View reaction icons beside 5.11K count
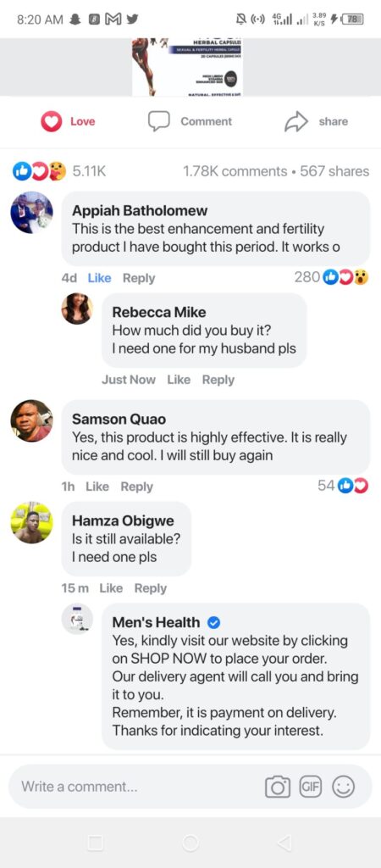This screenshot has height=868, width=381. coord(39,171)
